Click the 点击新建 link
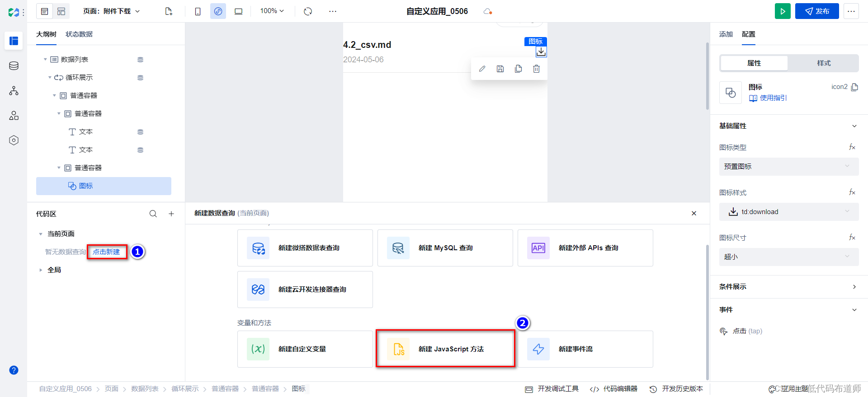The image size is (868, 397). [106, 252]
